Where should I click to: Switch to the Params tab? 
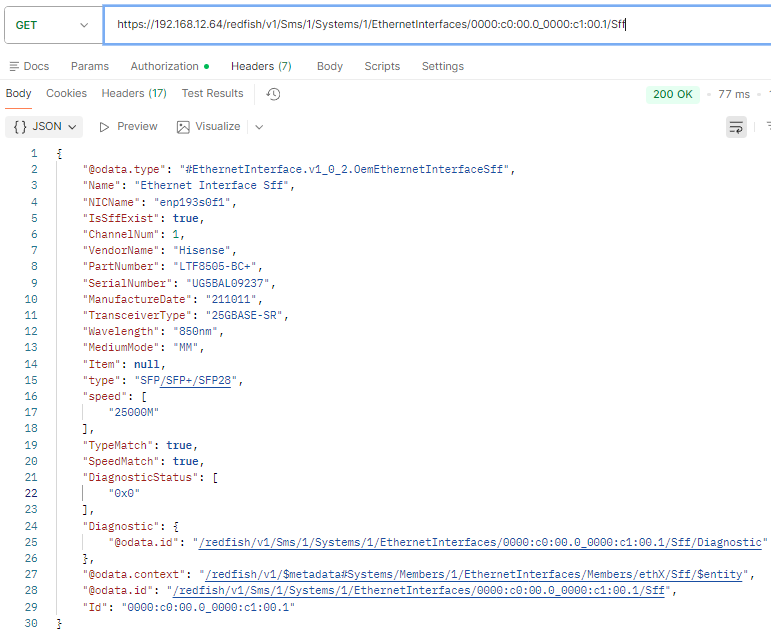point(90,66)
